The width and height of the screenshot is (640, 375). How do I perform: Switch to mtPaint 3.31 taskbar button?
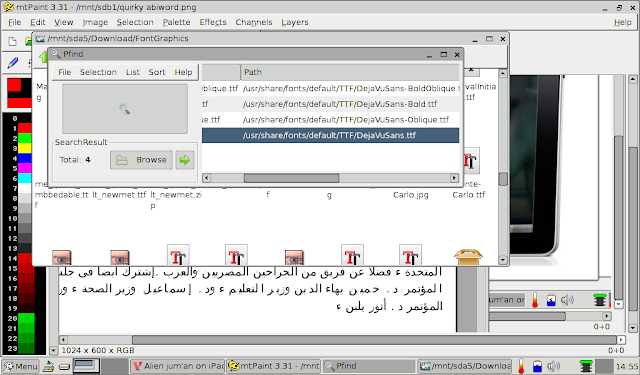click(x=274, y=366)
